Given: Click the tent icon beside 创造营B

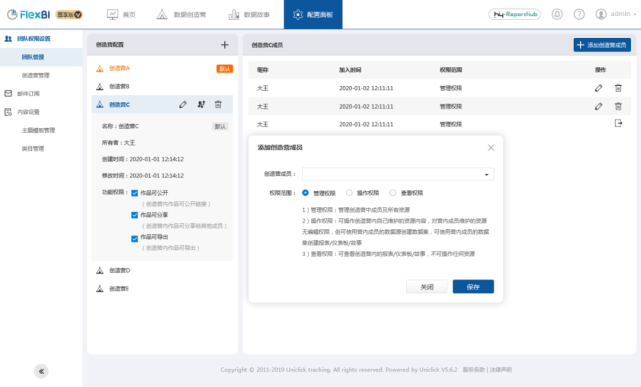Looking at the screenshot, I should click(x=100, y=87).
